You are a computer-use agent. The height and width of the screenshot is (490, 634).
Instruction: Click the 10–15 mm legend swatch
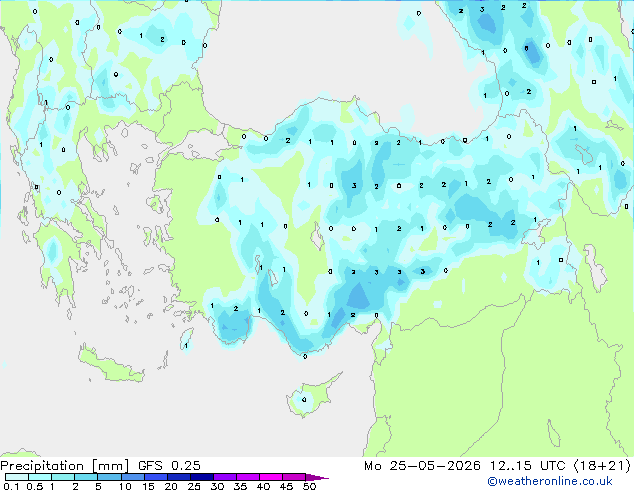[x=133, y=477]
